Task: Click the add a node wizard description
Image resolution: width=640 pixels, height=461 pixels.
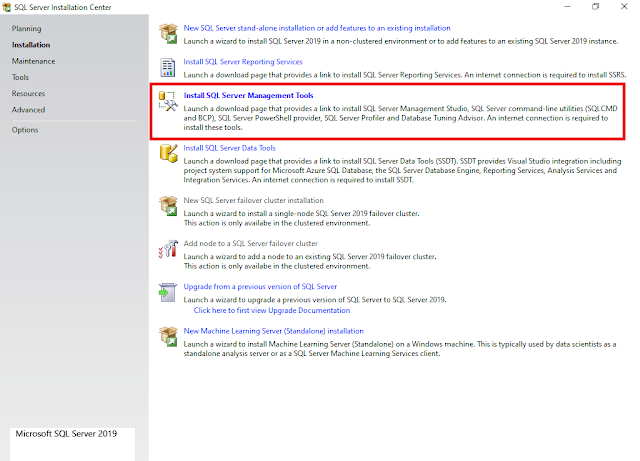Action: coord(310,261)
